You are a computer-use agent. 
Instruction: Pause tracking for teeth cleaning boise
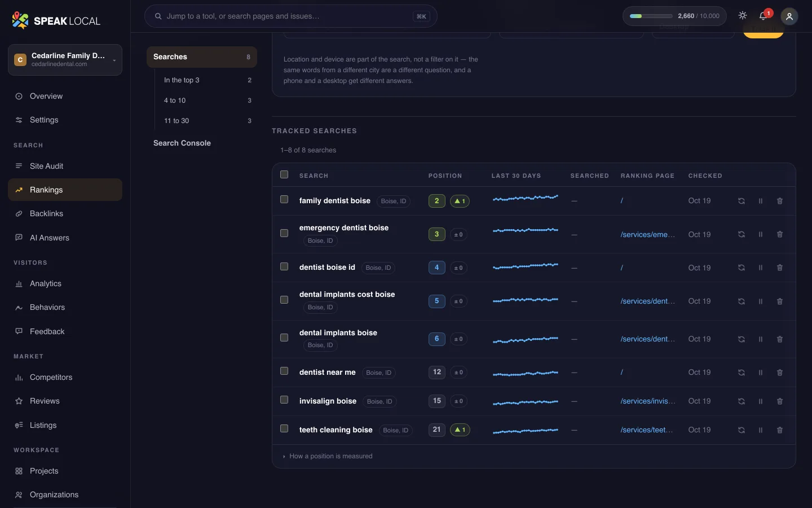pyautogui.click(x=761, y=430)
